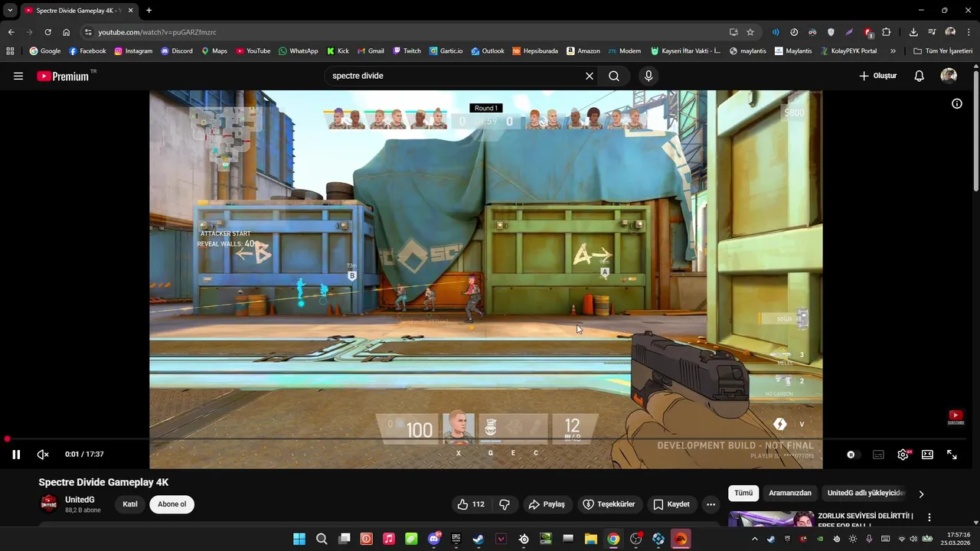Select the Aramanızdan filter chip

coord(790,493)
